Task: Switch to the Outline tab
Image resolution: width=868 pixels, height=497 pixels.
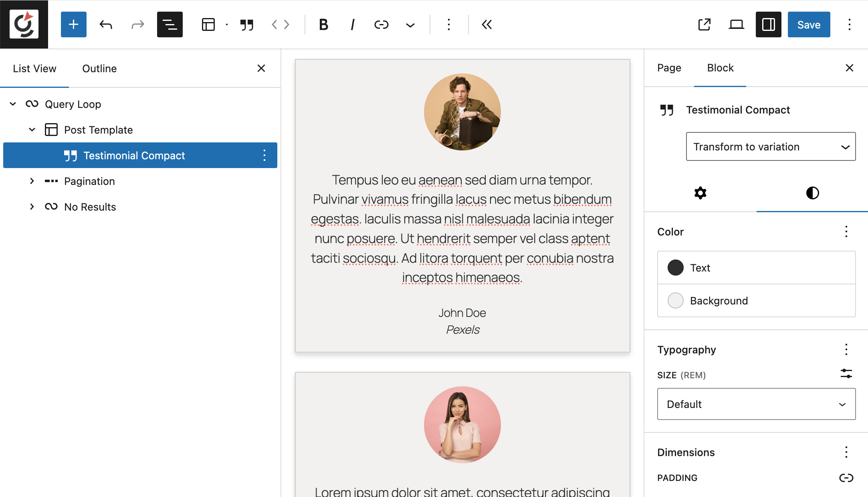Action: pyautogui.click(x=99, y=69)
